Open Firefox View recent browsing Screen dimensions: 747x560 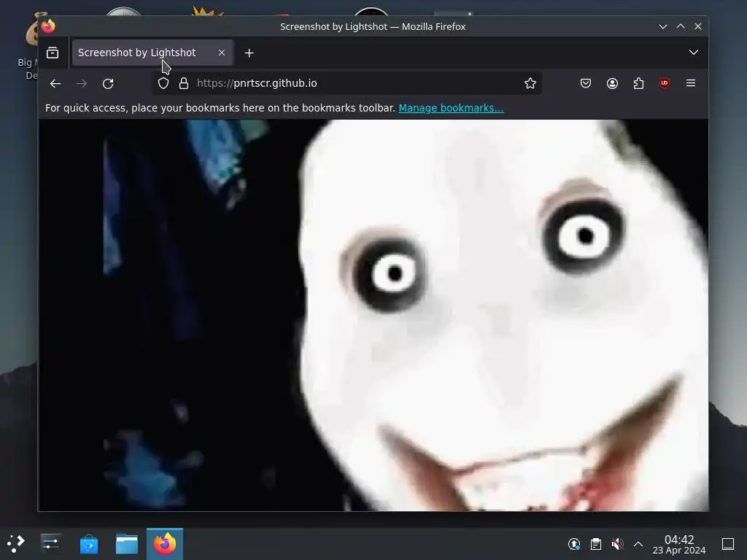[x=53, y=52]
